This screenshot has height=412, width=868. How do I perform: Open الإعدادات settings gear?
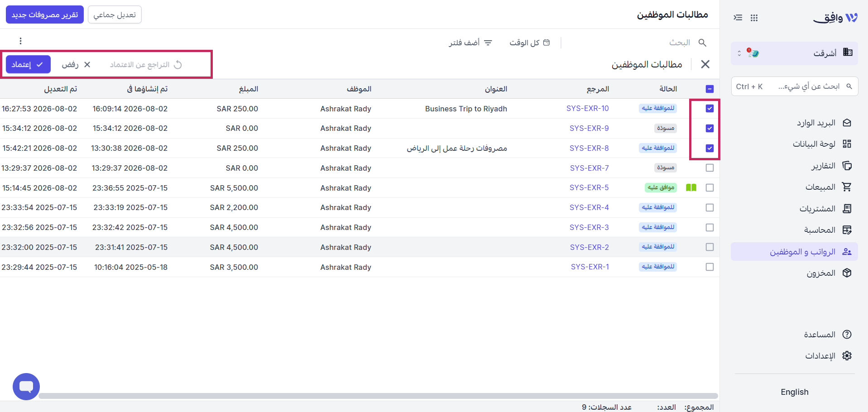click(x=829, y=356)
